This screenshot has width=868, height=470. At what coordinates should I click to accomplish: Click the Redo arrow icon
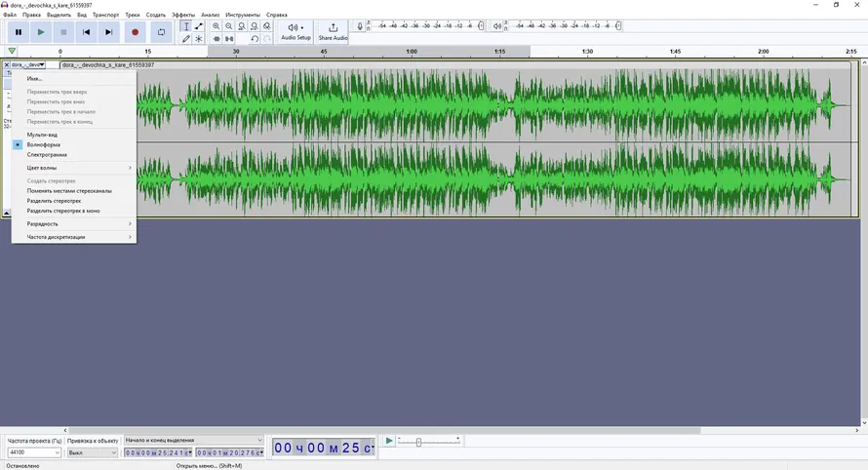pyautogui.click(x=267, y=39)
